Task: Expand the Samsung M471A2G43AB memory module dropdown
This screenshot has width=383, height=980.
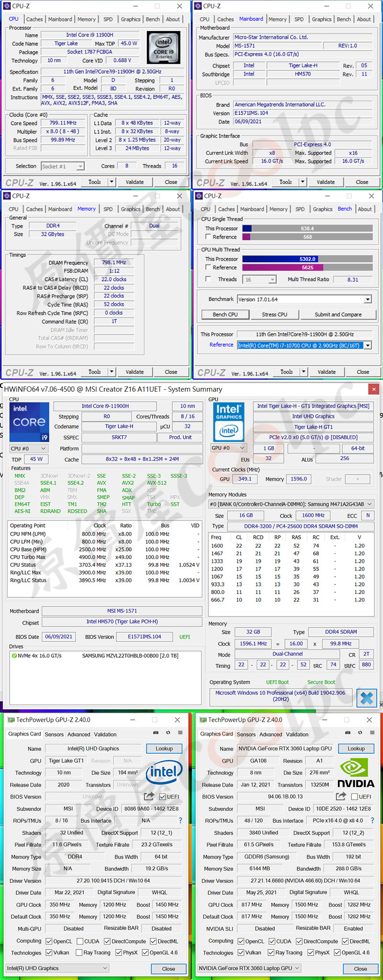Action: point(291,504)
